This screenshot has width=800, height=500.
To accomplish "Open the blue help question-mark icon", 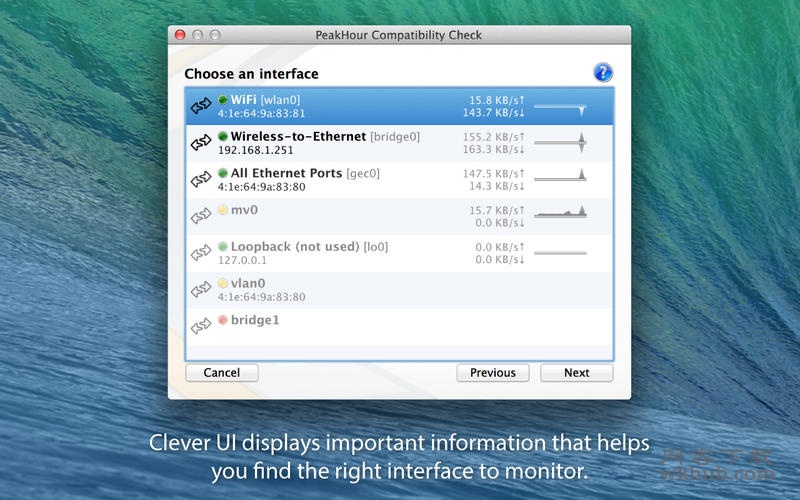I will click(x=603, y=72).
